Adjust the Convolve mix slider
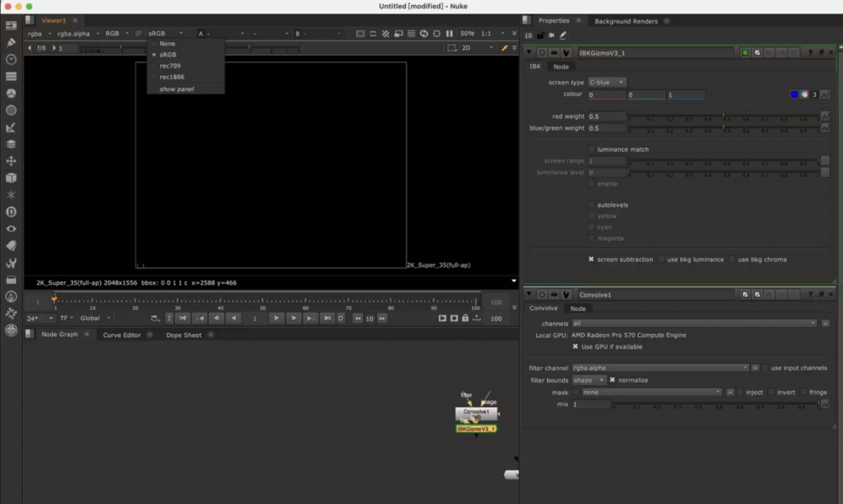Screen dimensions: 843x504 coord(717,405)
